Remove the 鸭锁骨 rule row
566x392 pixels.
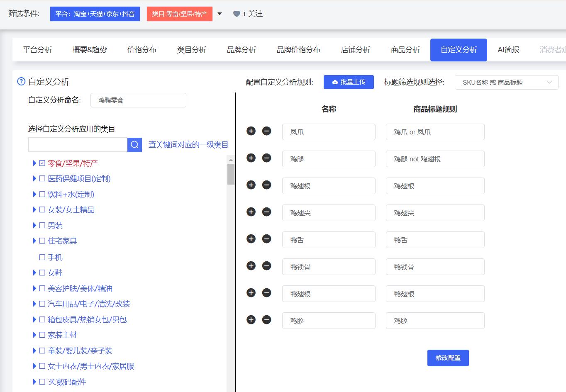click(x=267, y=266)
